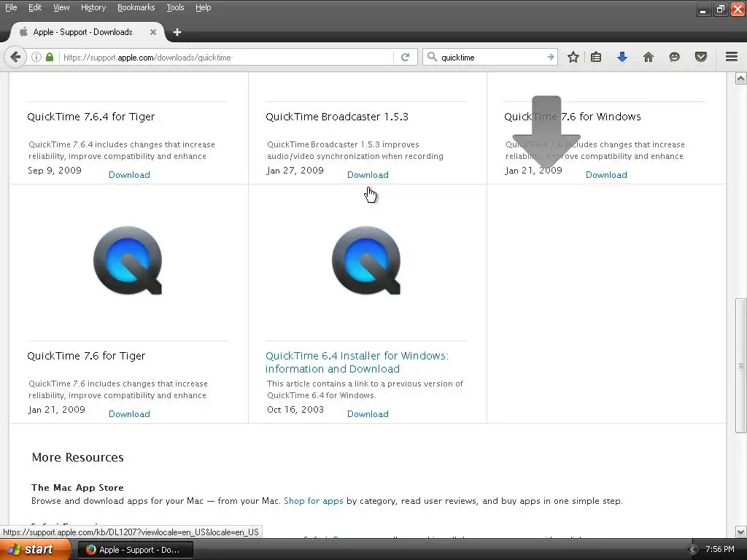
Task: Click the quicktime search box
Action: click(x=491, y=57)
